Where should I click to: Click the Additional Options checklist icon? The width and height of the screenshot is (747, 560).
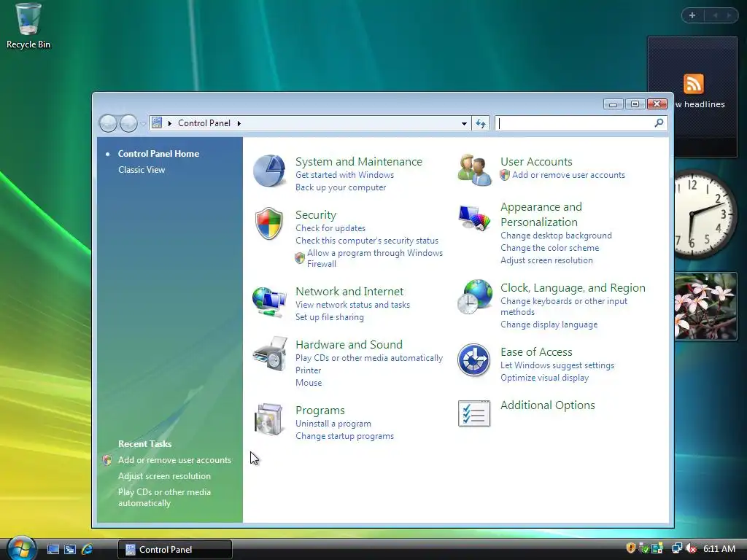pos(474,413)
